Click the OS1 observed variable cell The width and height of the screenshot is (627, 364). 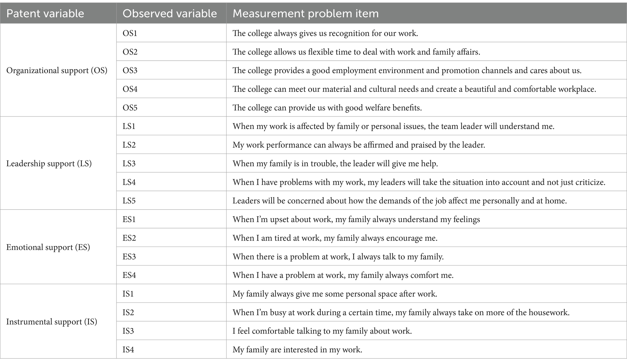pos(171,33)
